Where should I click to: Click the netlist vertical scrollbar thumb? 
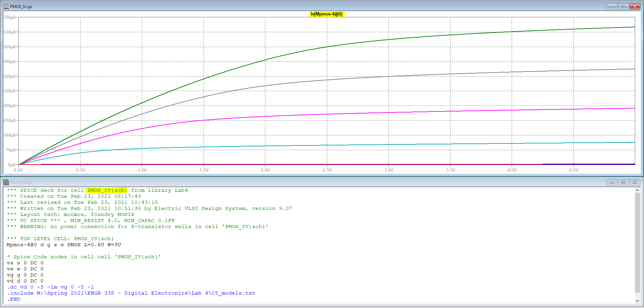click(x=637, y=242)
